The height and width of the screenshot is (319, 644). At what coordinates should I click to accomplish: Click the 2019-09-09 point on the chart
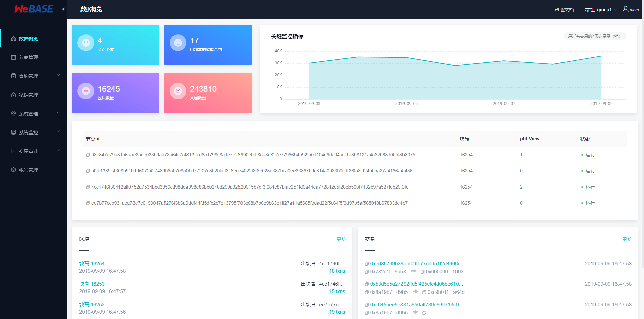601,56
